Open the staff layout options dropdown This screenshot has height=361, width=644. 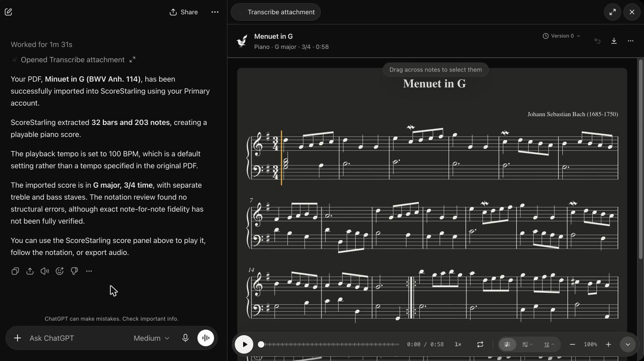coord(527,344)
